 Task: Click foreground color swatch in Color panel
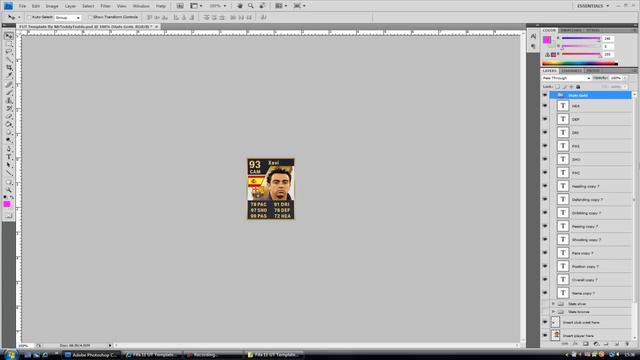coord(547,40)
